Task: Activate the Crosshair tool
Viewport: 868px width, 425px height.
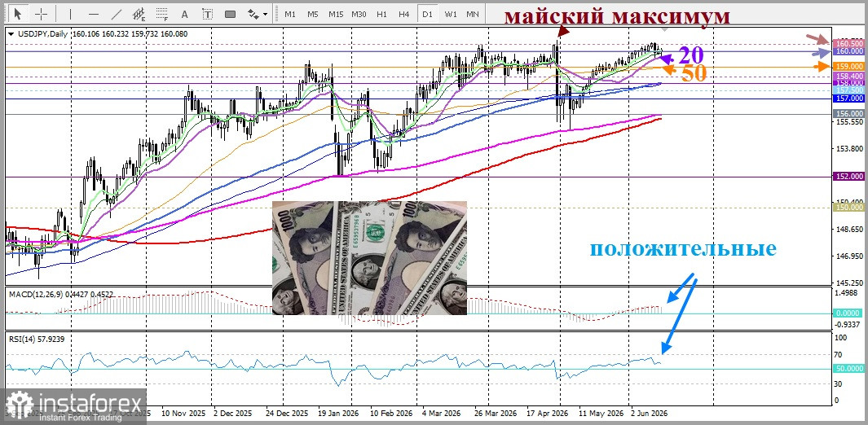Action: coord(42,14)
